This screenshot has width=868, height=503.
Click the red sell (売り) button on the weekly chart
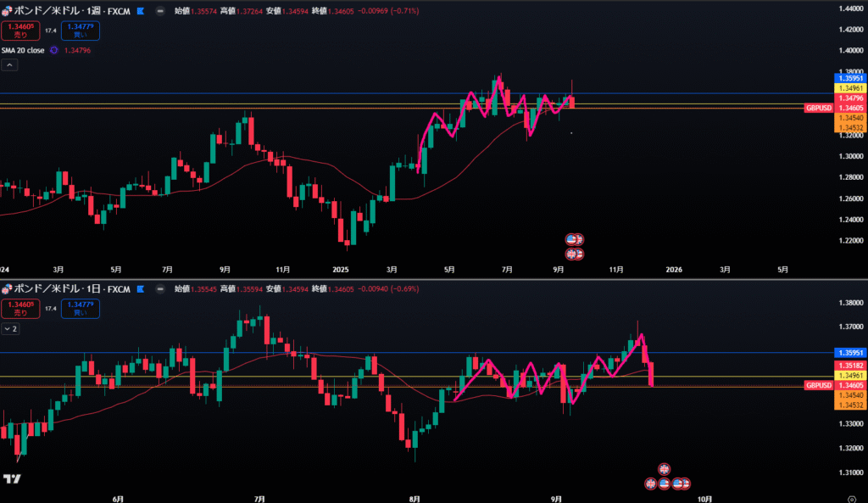[x=19, y=31]
